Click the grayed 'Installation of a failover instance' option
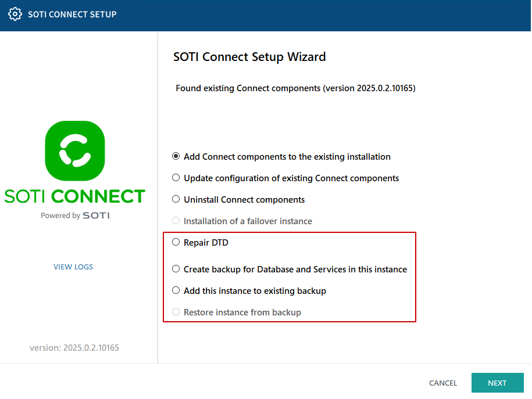Screen dimensions: 532x399 (x=176, y=220)
